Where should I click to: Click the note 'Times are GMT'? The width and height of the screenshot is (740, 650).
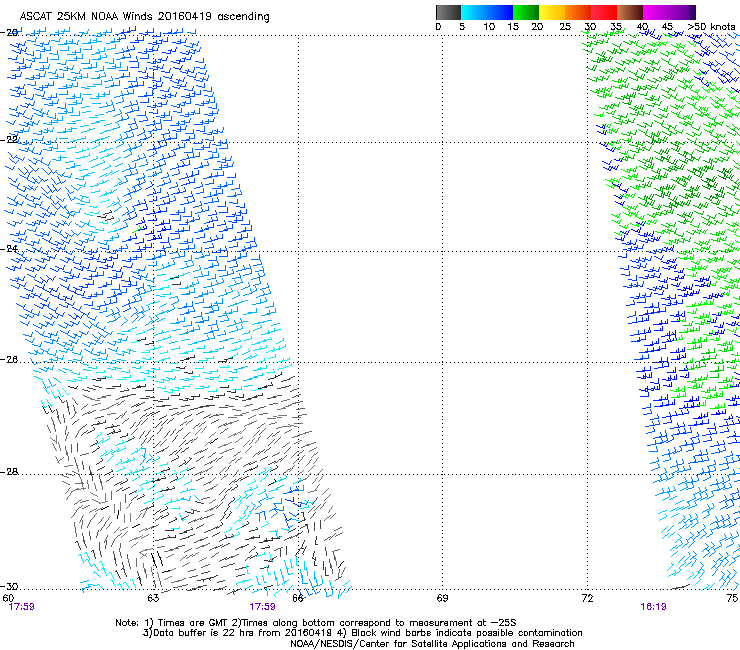click(194, 623)
